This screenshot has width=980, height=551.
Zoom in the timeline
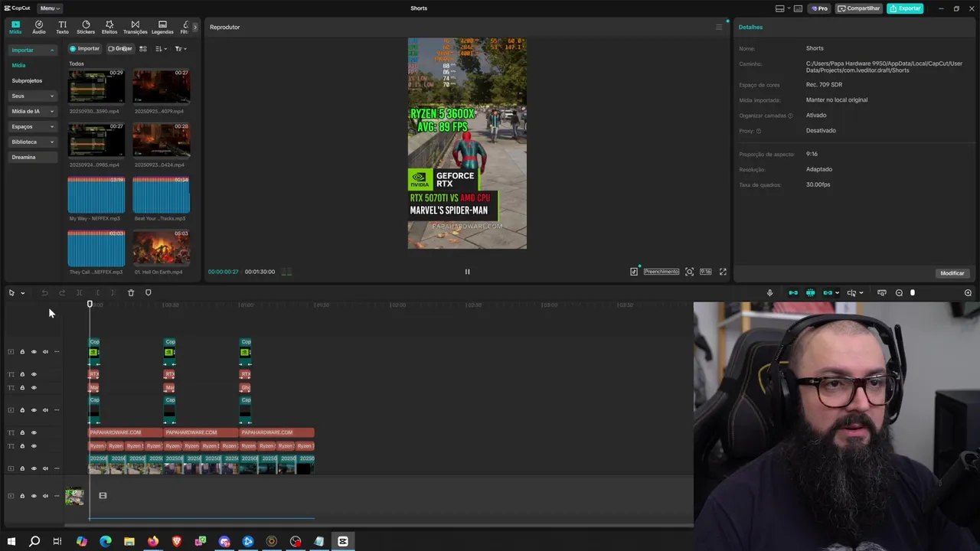coord(968,292)
